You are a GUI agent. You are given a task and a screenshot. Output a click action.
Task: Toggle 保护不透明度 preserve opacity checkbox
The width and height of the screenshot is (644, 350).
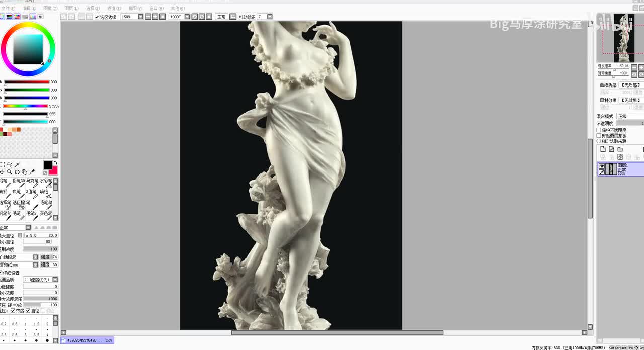tap(599, 130)
